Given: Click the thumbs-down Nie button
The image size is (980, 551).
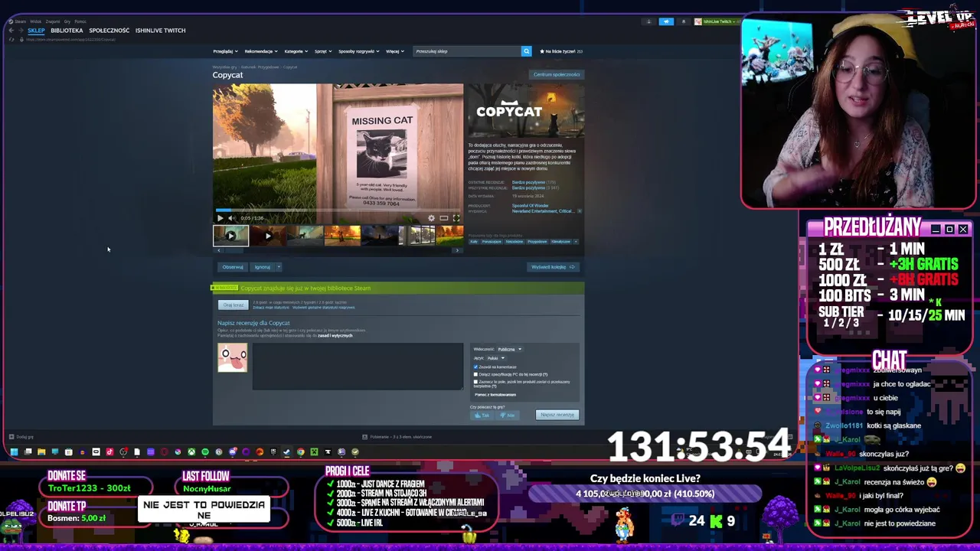Looking at the screenshot, I should [508, 416].
